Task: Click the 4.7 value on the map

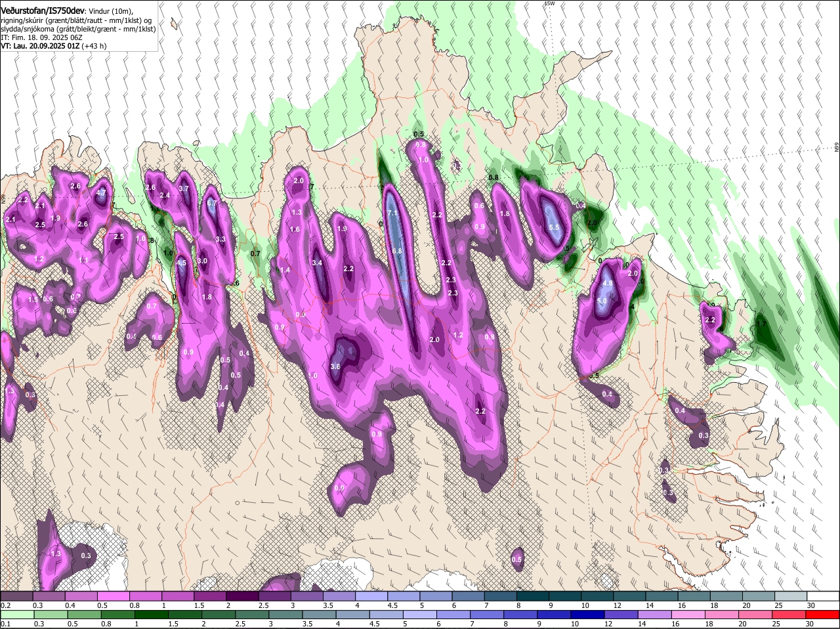Action: pos(101,193)
